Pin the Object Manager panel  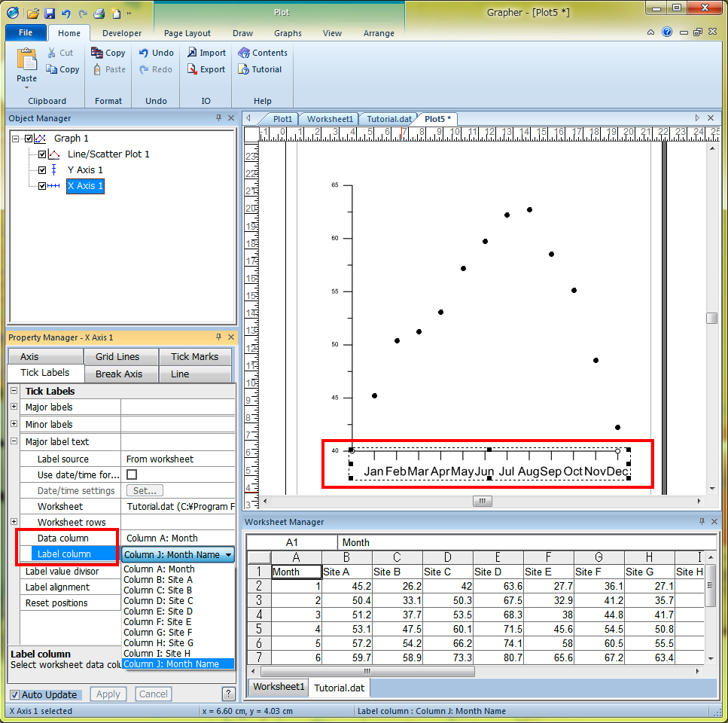pyautogui.click(x=218, y=118)
